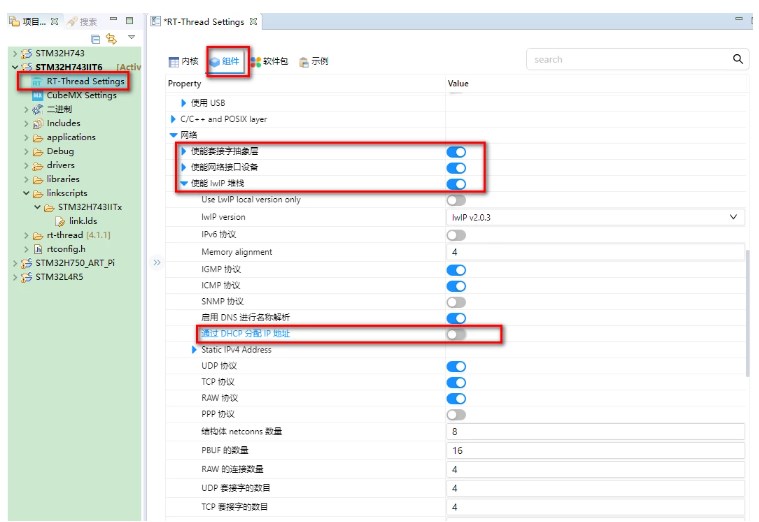Image resolution: width=759 pixels, height=522 pixels.
Task: Collapse STM32H743IIT6 project node
Action: click(15, 67)
